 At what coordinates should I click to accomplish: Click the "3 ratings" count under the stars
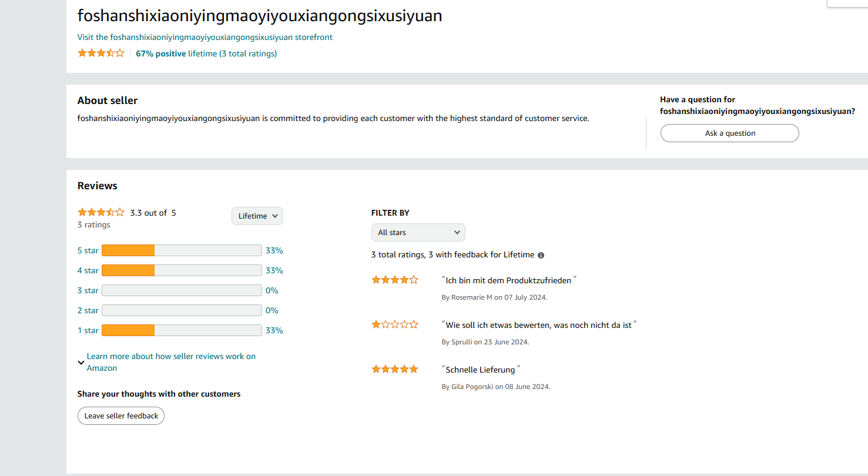(x=94, y=225)
